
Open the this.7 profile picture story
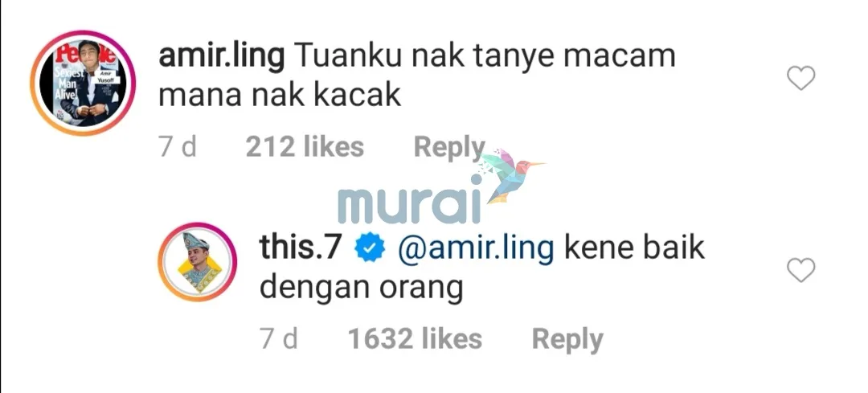(x=197, y=262)
